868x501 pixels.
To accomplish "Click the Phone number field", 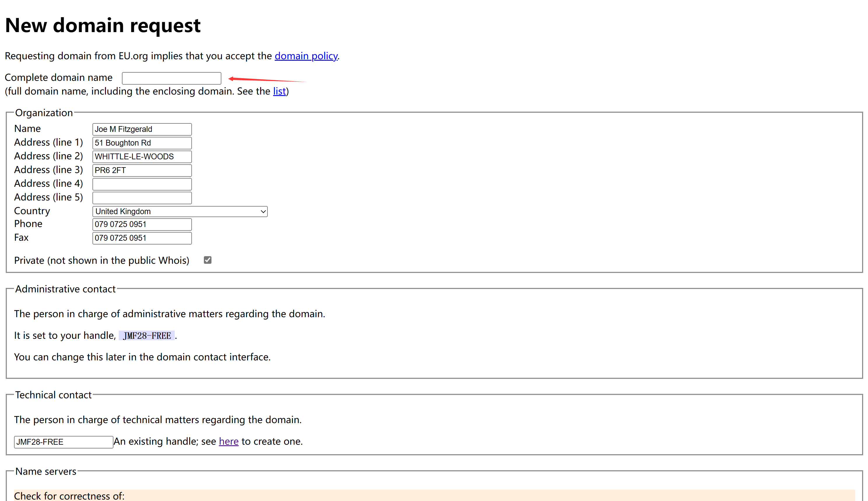I will click(x=142, y=224).
